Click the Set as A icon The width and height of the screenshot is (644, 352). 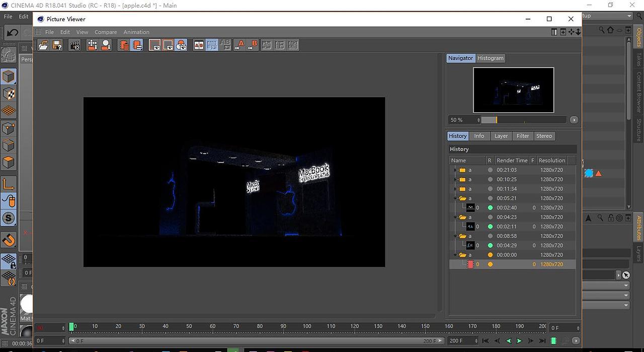[x=239, y=45]
